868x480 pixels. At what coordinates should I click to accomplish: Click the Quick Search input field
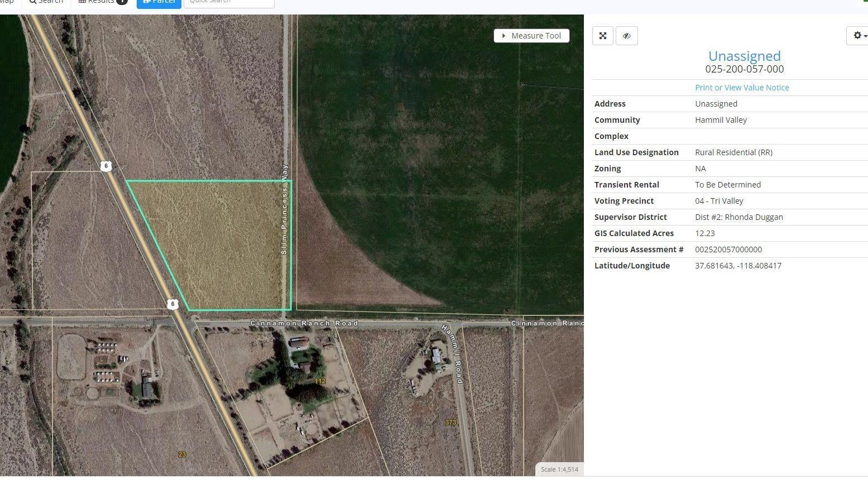tap(229, 2)
